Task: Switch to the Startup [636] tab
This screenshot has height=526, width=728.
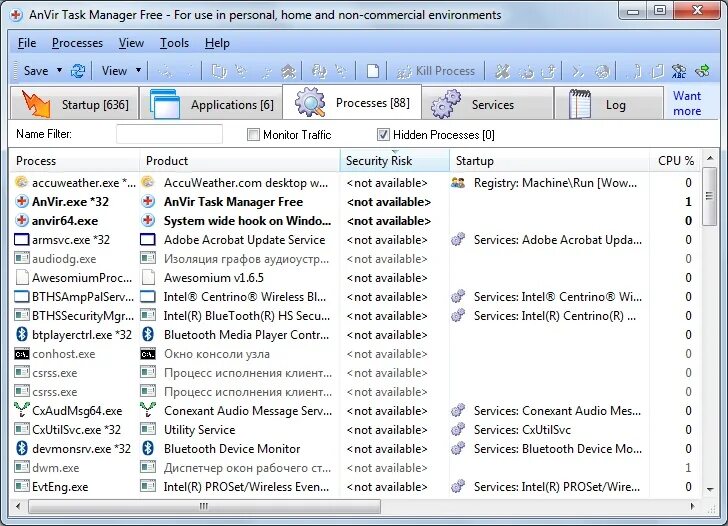Action: point(75,104)
